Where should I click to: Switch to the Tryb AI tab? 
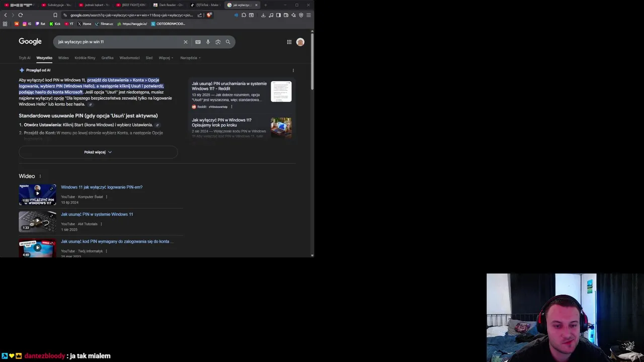[25, 58]
